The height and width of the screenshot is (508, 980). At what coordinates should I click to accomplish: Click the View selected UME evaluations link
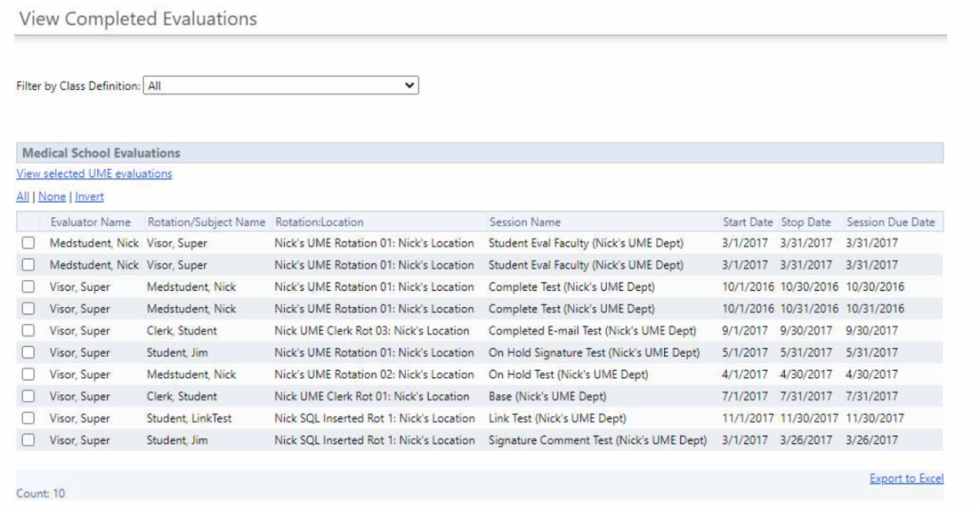tap(94, 173)
